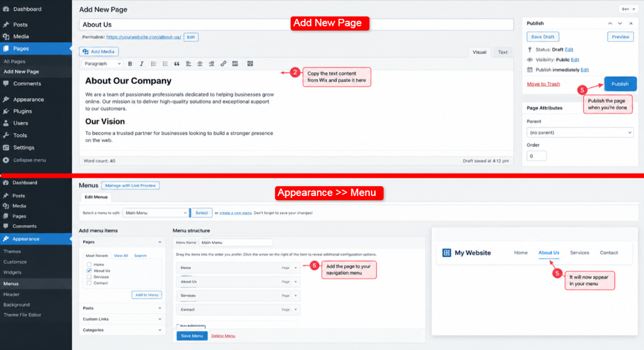Click the Media icon on the Add New Page screen
Screen dimensions: 644x350
click(6, 36)
